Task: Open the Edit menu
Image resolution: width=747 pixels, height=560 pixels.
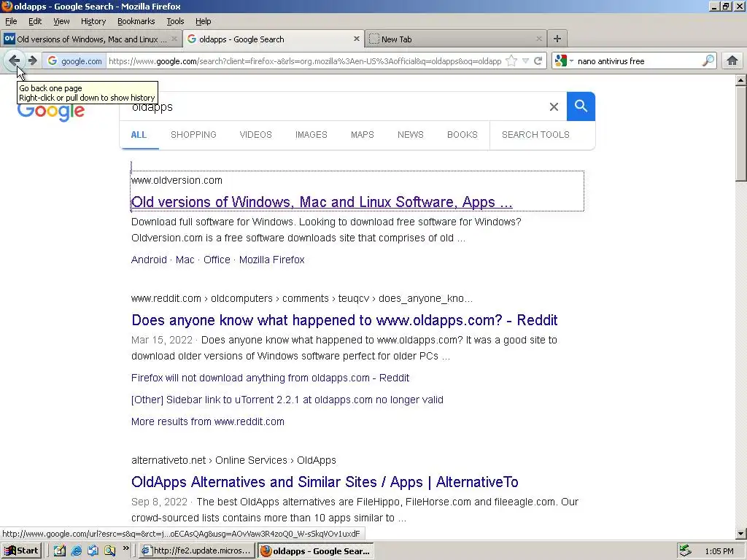Action: (x=35, y=21)
